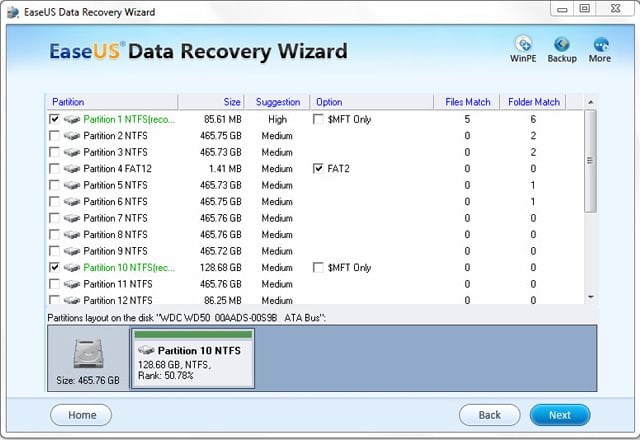The height and width of the screenshot is (440, 640).
Task: Click the green usage bar above Partition 10
Action: coord(193,335)
